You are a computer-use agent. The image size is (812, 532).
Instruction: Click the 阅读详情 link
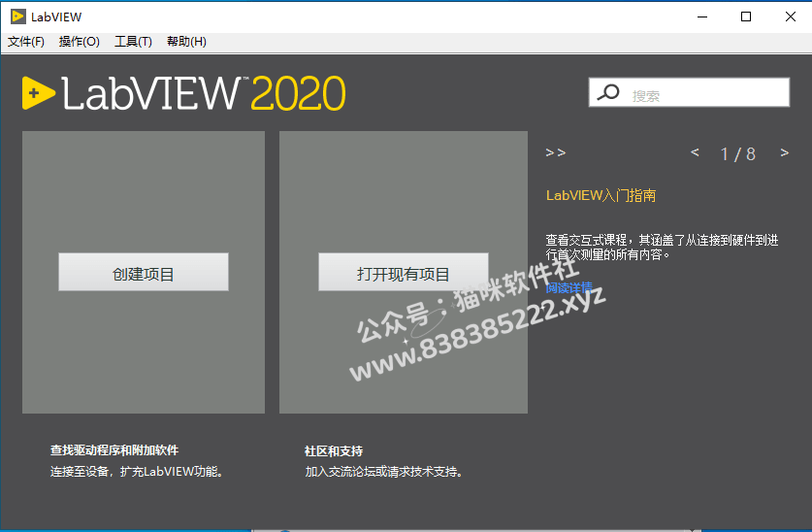point(569,287)
